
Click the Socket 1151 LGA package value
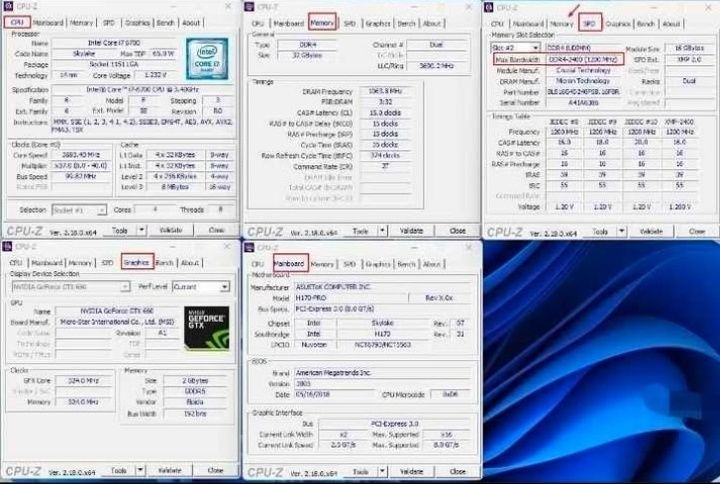[x=114, y=64]
